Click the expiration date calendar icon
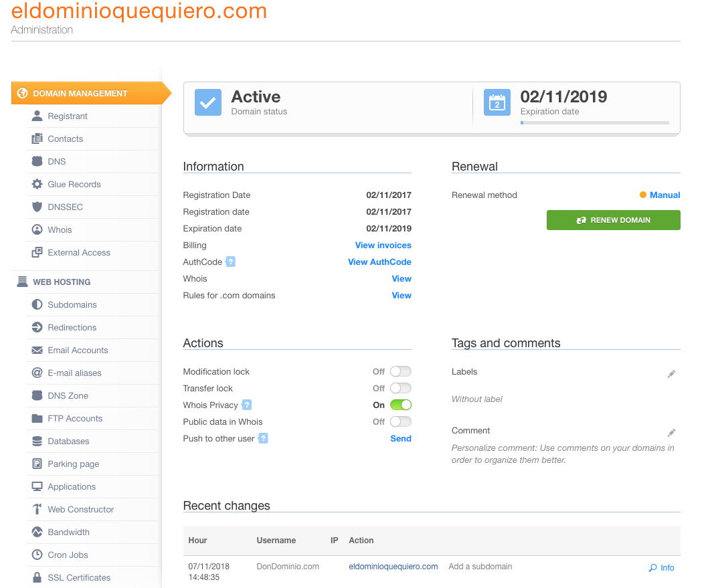706x588 pixels. tap(497, 102)
